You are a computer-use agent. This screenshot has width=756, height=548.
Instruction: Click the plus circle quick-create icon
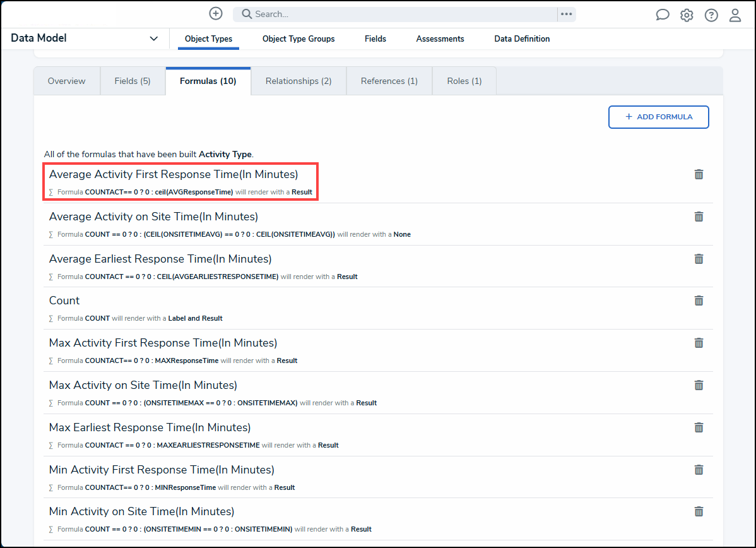click(x=216, y=14)
